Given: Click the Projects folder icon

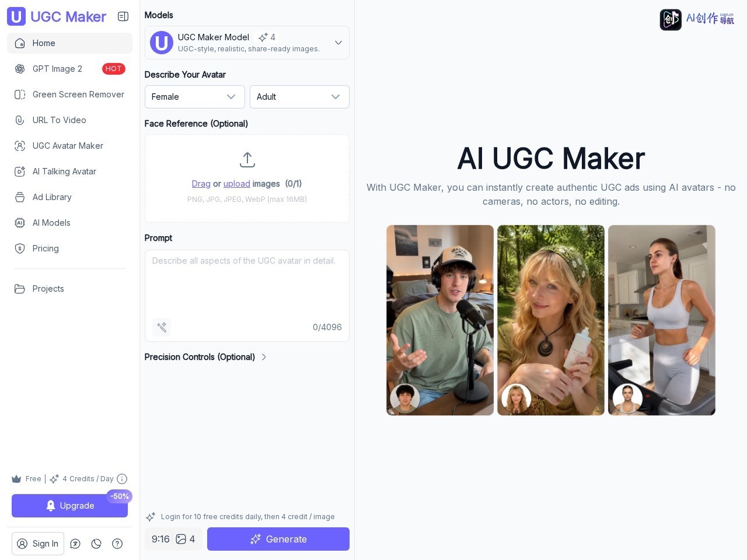Looking at the screenshot, I should pos(20,289).
